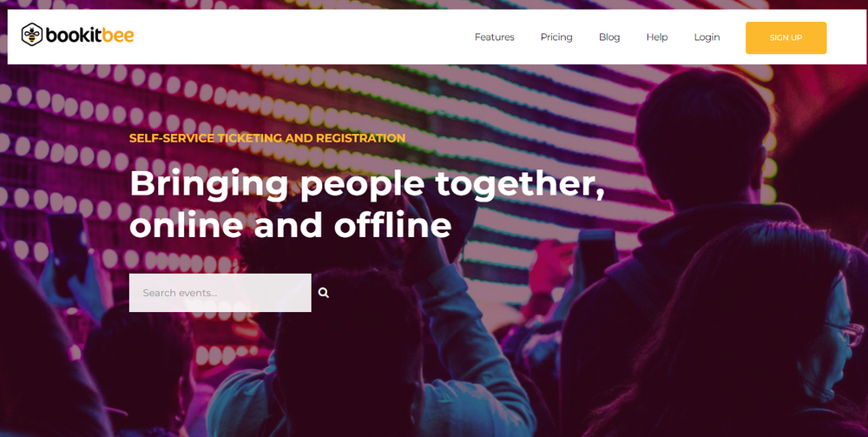Open the Blog link in navigation
Viewport: 868px width, 437px height.
pos(609,37)
